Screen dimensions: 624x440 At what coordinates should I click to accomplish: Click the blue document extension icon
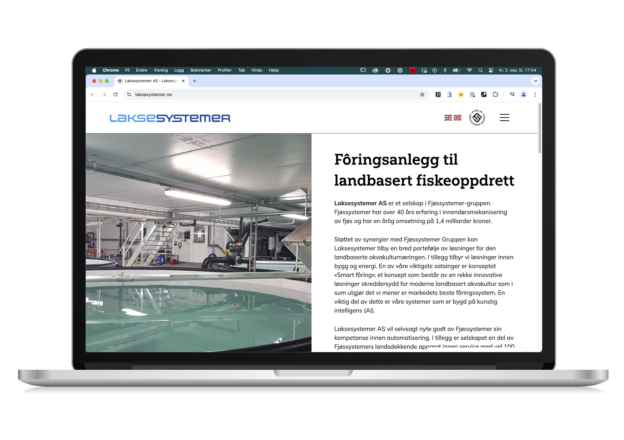(x=449, y=95)
